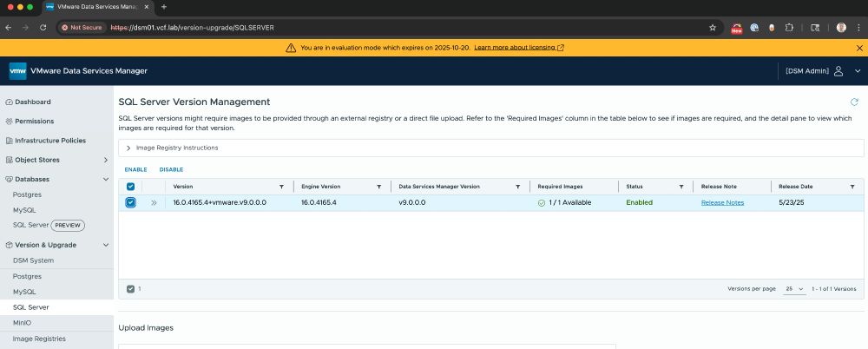
Task: Toggle the select-all header checkbox
Action: click(131, 187)
